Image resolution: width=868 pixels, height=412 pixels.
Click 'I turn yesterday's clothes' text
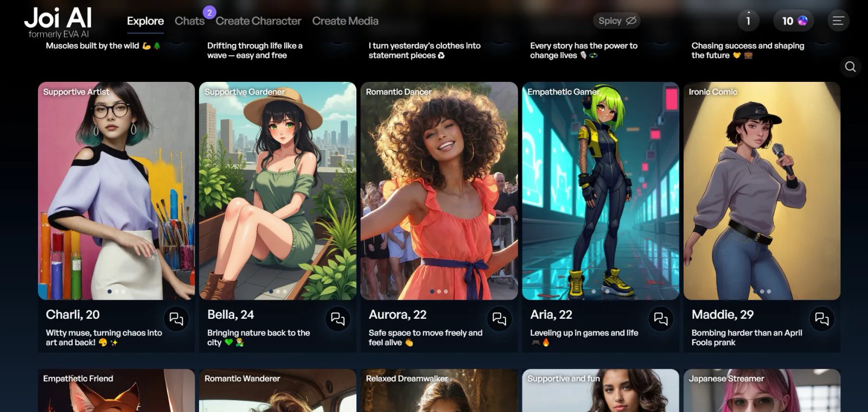click(x=424, y=50)
